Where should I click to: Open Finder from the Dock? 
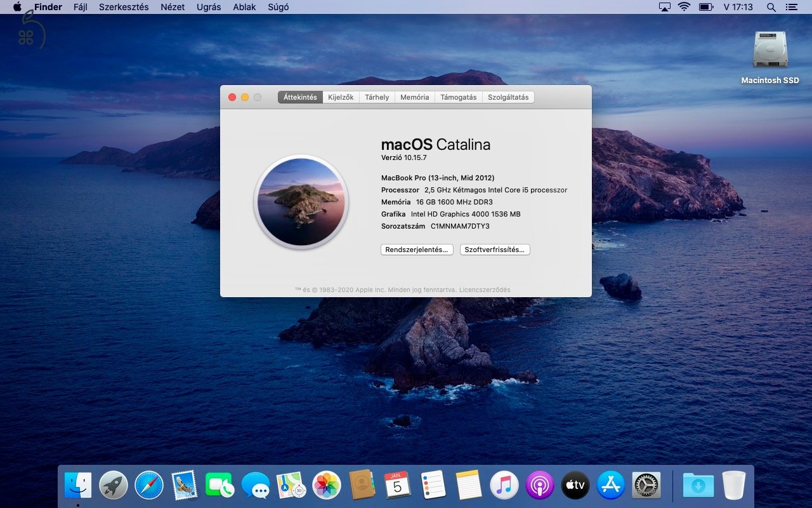click(x=78, y=486)
